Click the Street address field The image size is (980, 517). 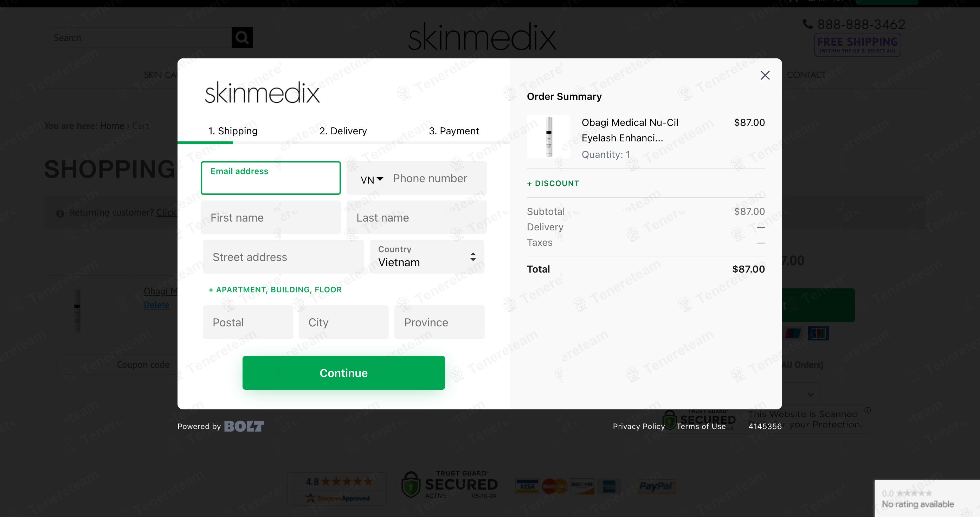283,257
